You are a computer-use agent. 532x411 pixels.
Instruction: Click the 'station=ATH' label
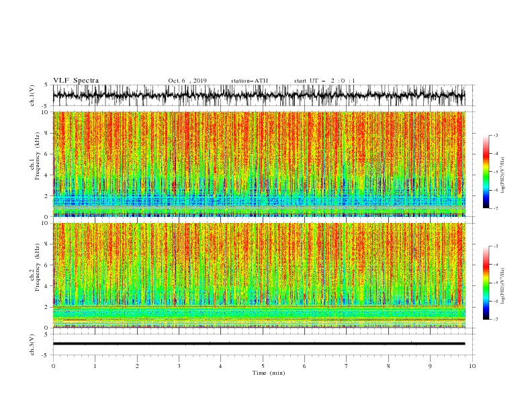point(249,81)
